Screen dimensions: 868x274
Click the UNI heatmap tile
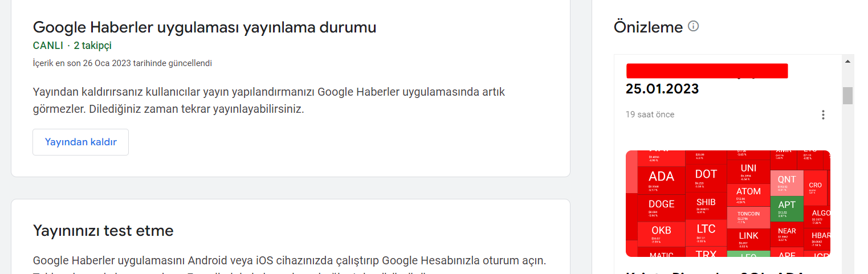[748, 171]
